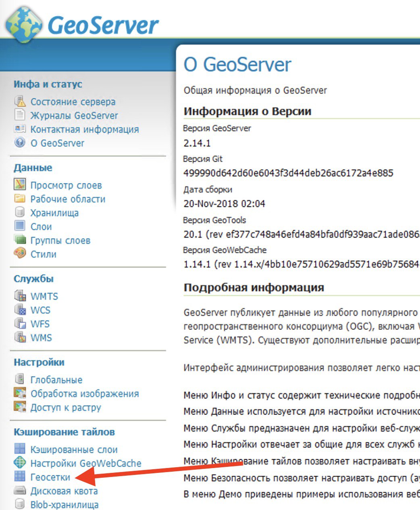This screenshot has height=510, width=420.
Task: Click the Кэширование тайлов section header
Action: point(64,432)
